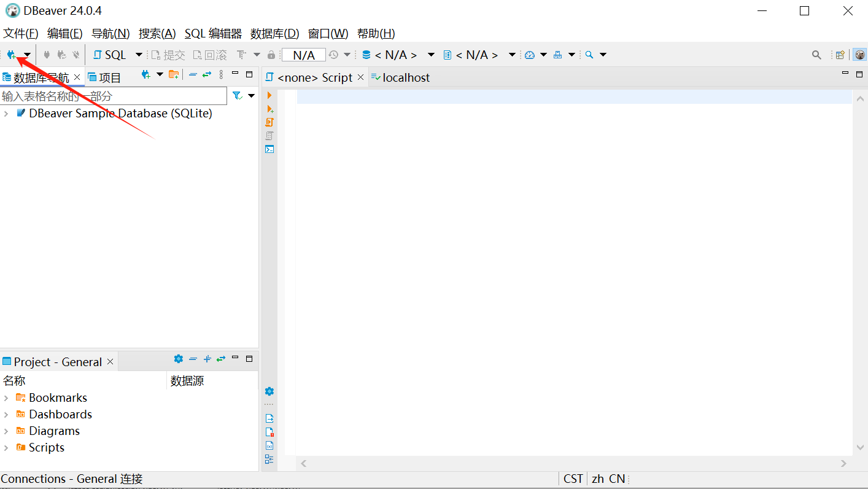Image resolution: width=868 pixels, height=489 pixels.
Task: Open the 文件(F) menu
Action: [x=21, y=34]
